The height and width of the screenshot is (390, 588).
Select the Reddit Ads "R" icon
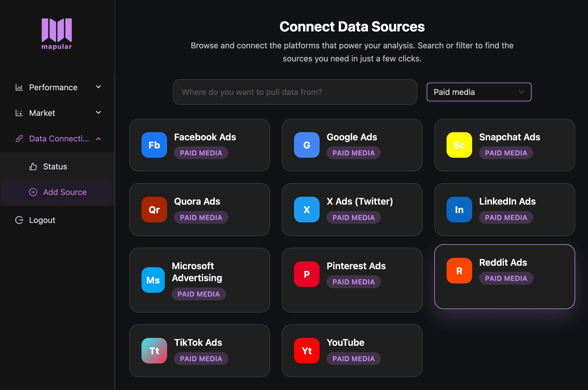coord(459,270)
